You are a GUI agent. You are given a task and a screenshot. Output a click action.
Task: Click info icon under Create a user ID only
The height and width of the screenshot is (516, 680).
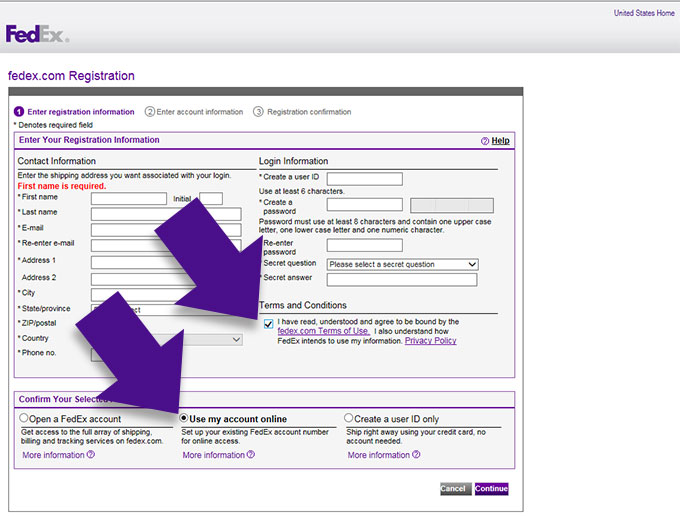(x=416, y=455)
